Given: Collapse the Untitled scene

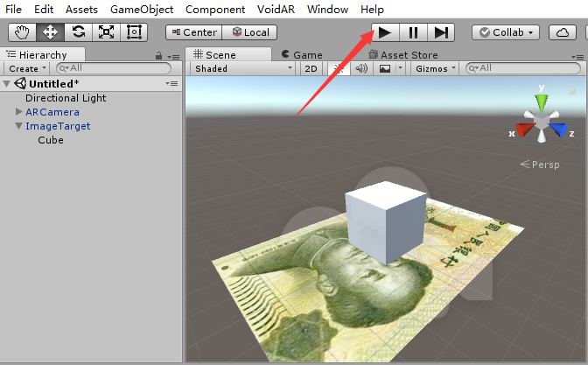Looking at the screenshot, I should [6, 84].
